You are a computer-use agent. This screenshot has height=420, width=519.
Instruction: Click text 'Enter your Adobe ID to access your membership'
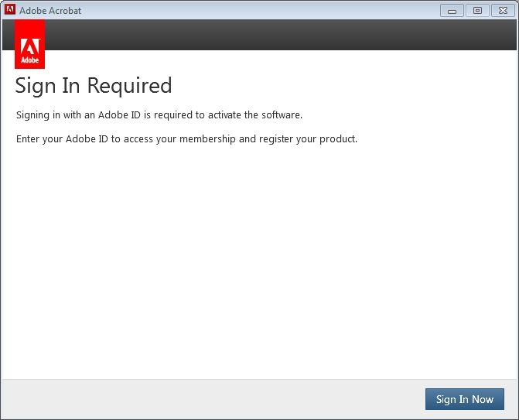126,138
